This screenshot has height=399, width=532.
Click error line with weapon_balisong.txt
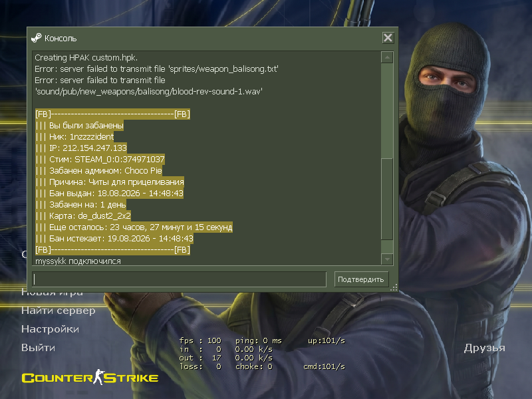[156, 69]
